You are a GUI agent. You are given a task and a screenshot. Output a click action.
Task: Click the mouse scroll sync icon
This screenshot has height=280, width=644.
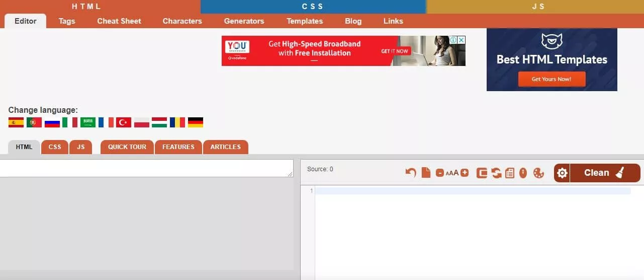[x=523, y=173]
